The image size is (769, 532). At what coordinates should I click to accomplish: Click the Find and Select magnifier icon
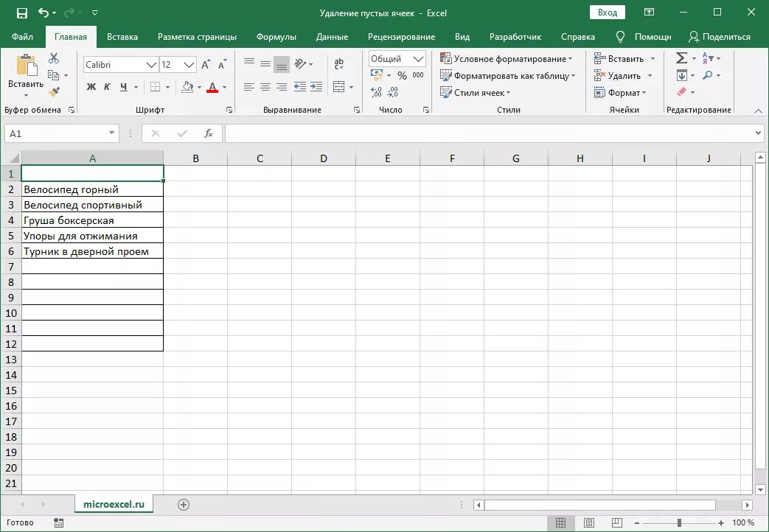pyautogui.click(x=707, y=75)
